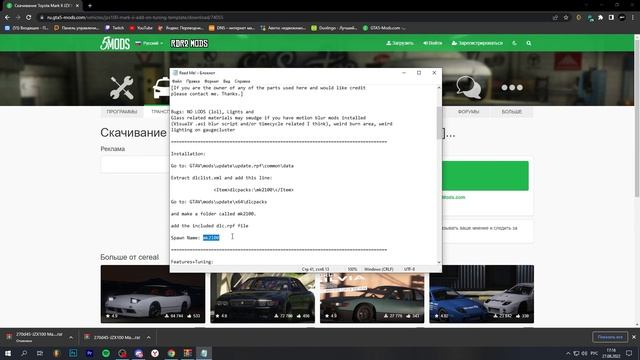Open the Справка menu in Notepad
The height and width of the screenshot is (360, 640).
(x=242, y=81)
